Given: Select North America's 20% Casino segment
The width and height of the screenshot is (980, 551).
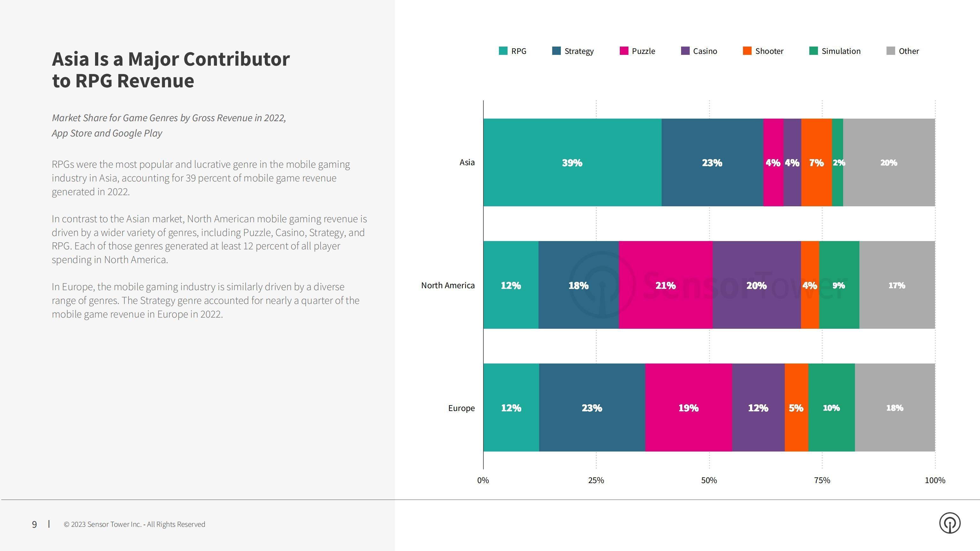Looking at the screenshot, I should click(756, 285).
